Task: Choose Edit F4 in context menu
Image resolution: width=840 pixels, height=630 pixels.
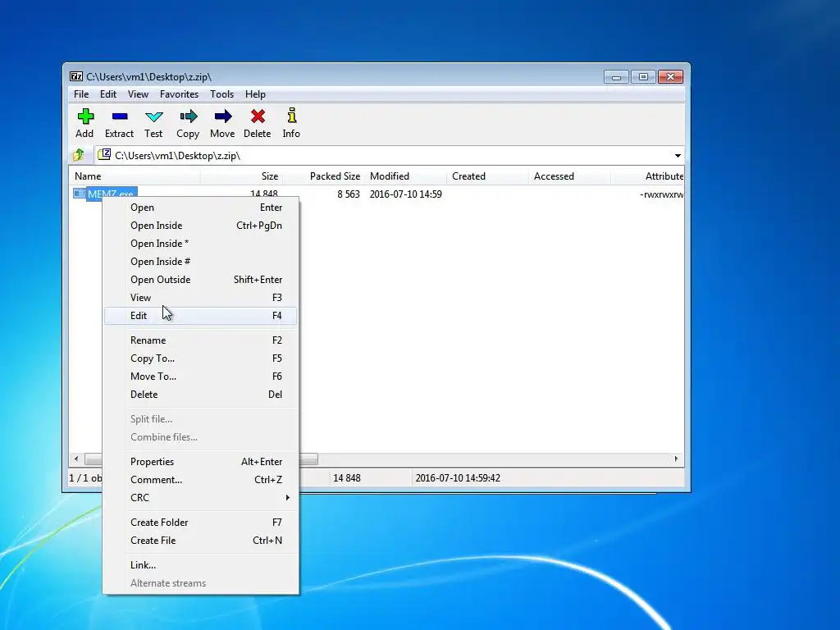Action: pos(200,316)
